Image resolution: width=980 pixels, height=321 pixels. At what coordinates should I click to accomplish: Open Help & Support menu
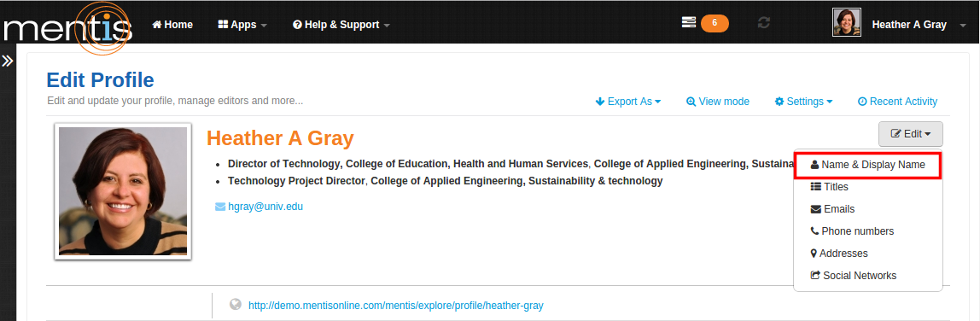[x=341, y=25]
